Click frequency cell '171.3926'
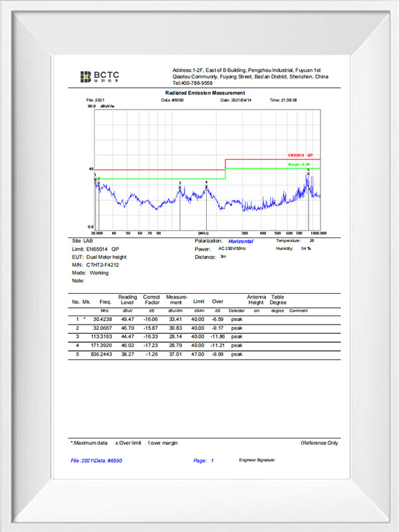399x532 pixels. pos(102,345)
